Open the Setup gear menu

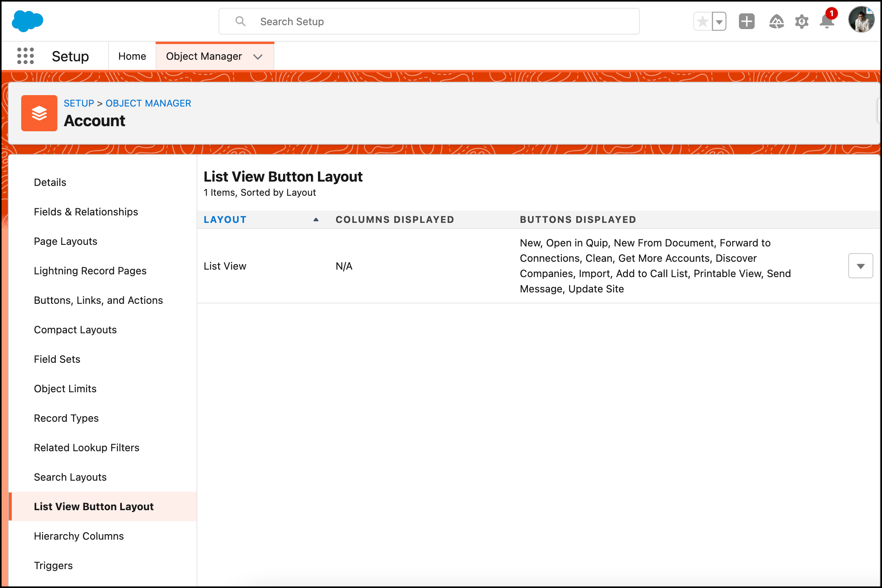pos(801,22)
